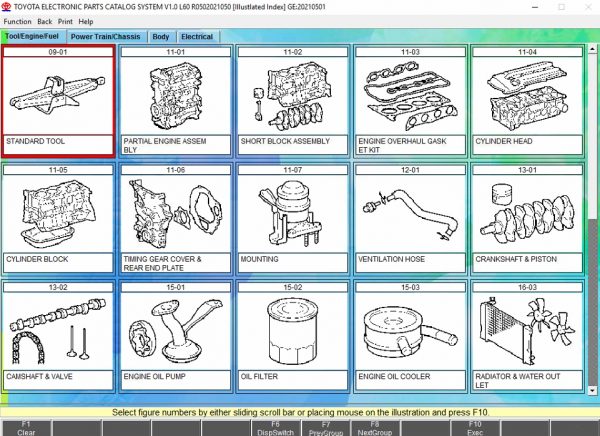The width and height of the screenshot is (600, 436).
Task: Click figure number 11-06 label
Action: tap(175, 170)
